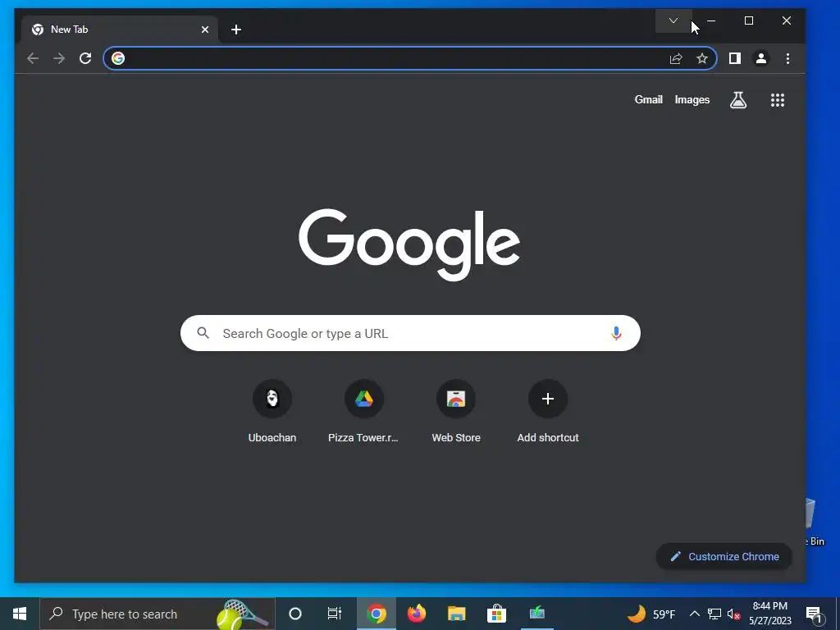Open the profile avatar menu
This screenshot has width=840, height=630.
(x=761, y=58)
